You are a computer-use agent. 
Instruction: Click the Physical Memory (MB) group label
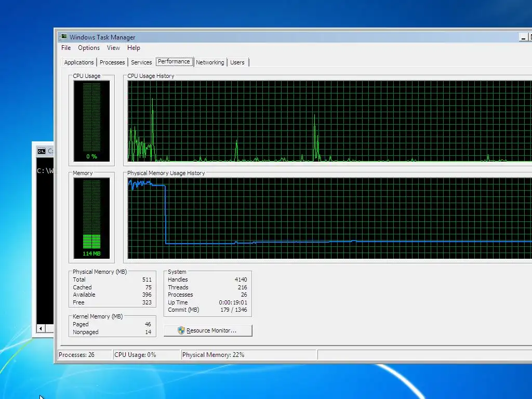[x=100, y=272]
